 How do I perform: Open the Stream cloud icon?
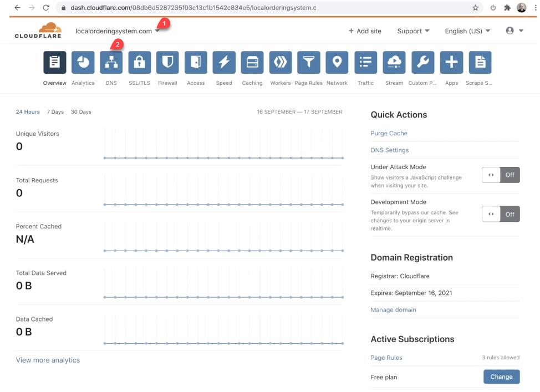394,62
